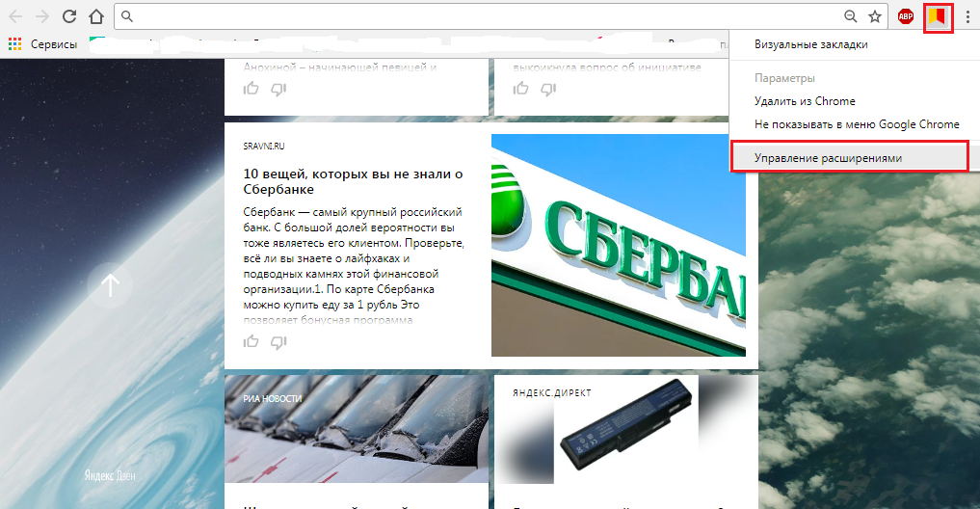Reload the current page
The image size is (980, 509).
pyautogui.click(x=69, y=16)
